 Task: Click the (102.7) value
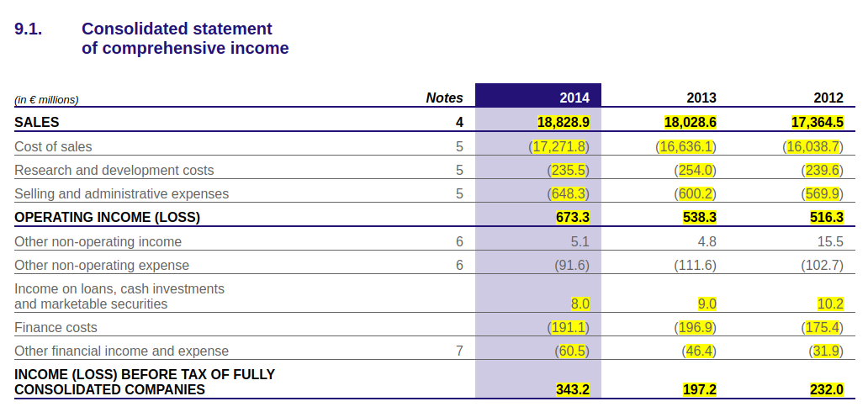click(822, 265)
